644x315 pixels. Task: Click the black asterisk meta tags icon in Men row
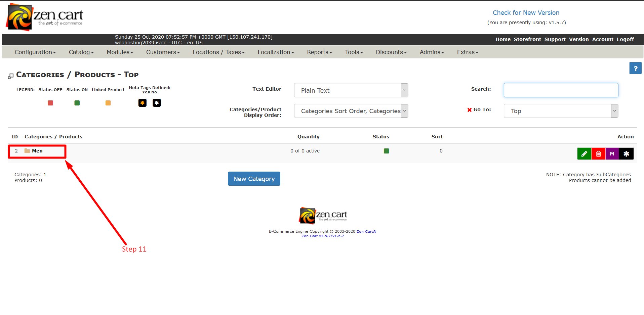(626, 154)
